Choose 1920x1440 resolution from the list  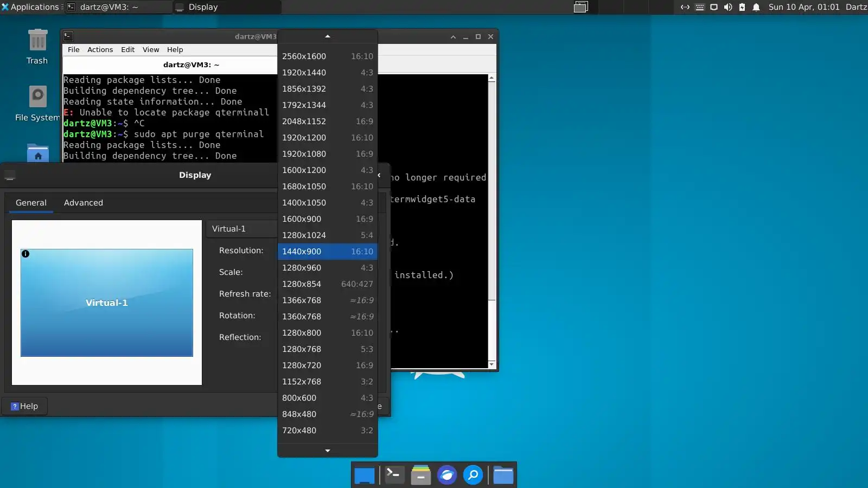click(327, 73)
